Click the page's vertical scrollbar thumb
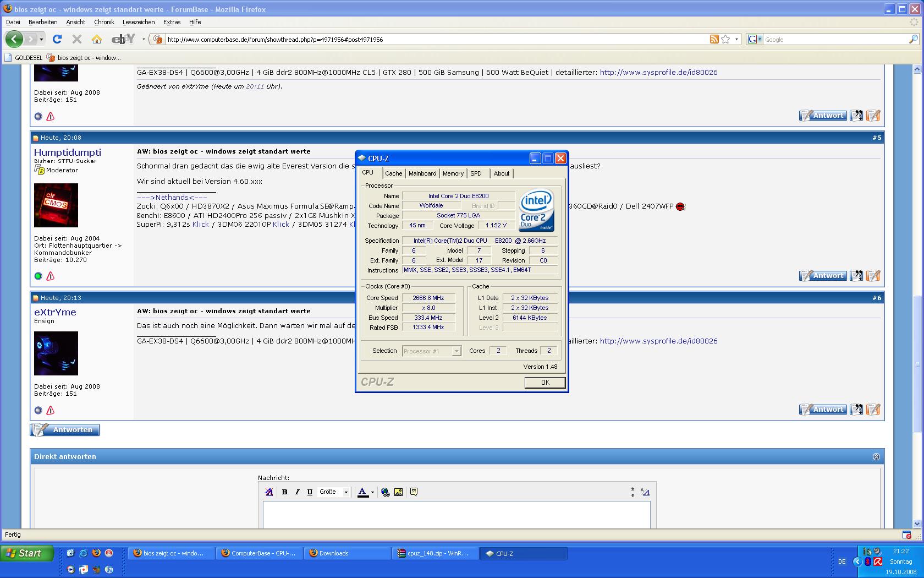The height and width of the screenshot is (578, 924). [x=917, y=364]
